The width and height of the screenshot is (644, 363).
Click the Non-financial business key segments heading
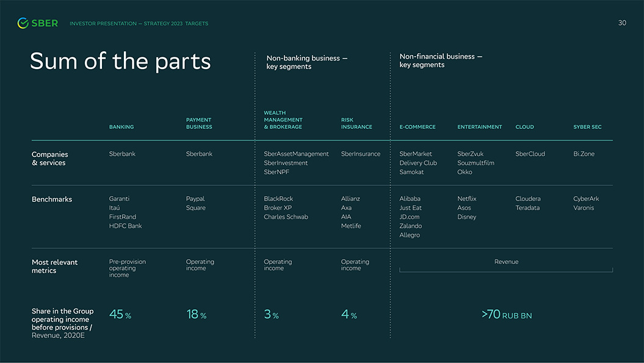(441, 61)
